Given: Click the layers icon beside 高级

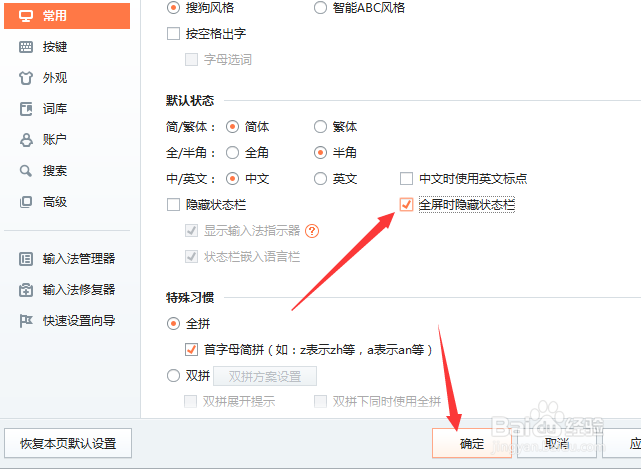Looking at the screenshot, I should tap(26, 202).
